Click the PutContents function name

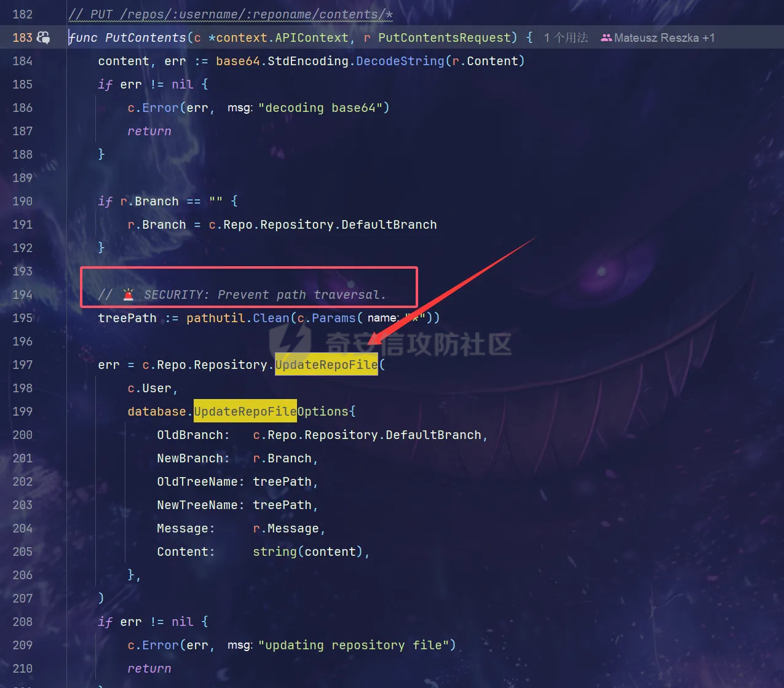(145, 38)
